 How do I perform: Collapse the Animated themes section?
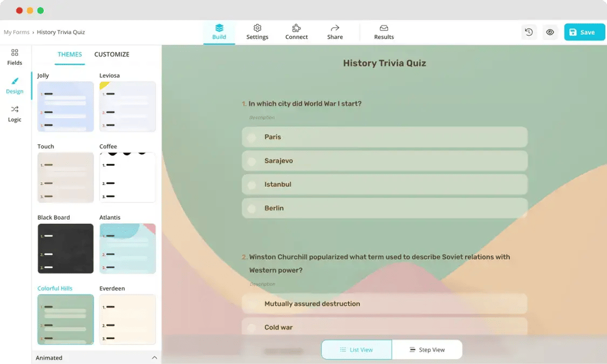click(154, 358)
